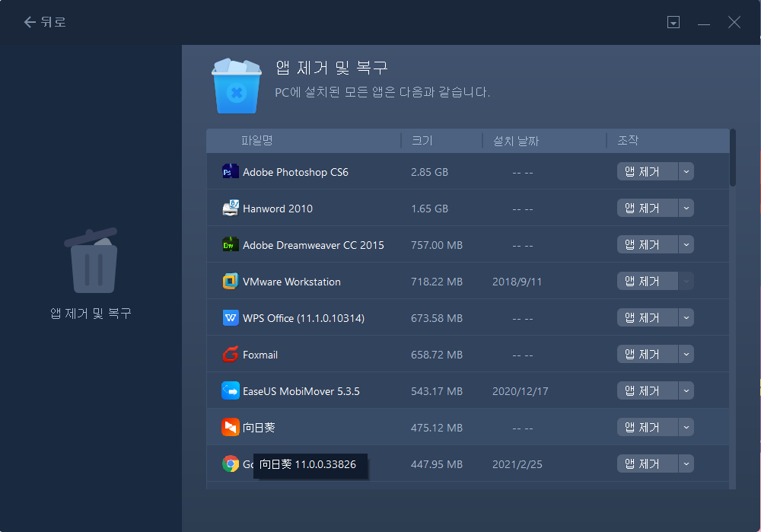This screenshot has height=532, width=761.
Task: Click the Foxmail icon
Action: click(230, 355)
